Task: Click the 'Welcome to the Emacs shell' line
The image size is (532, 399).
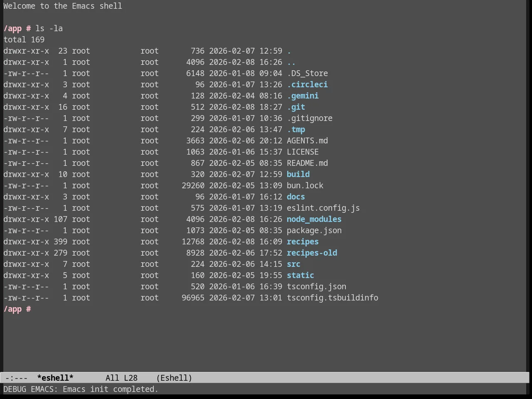Action: pos(63,6)
